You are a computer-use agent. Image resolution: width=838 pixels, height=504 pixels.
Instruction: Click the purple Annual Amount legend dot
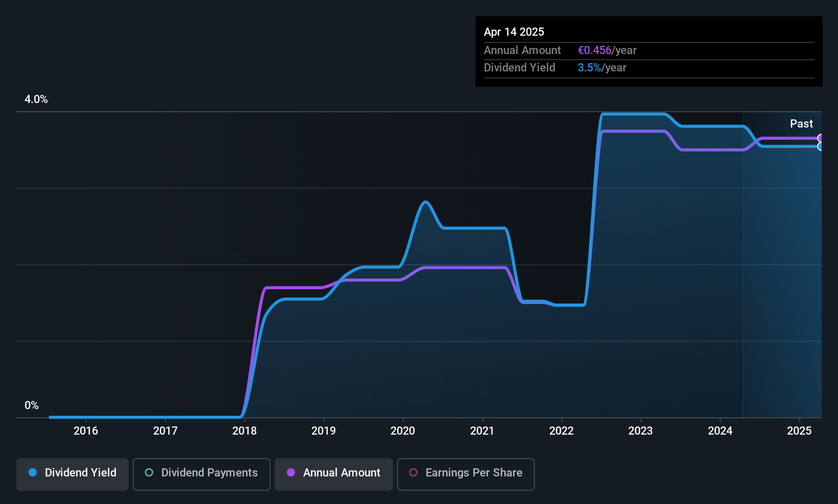pos(291,472)
